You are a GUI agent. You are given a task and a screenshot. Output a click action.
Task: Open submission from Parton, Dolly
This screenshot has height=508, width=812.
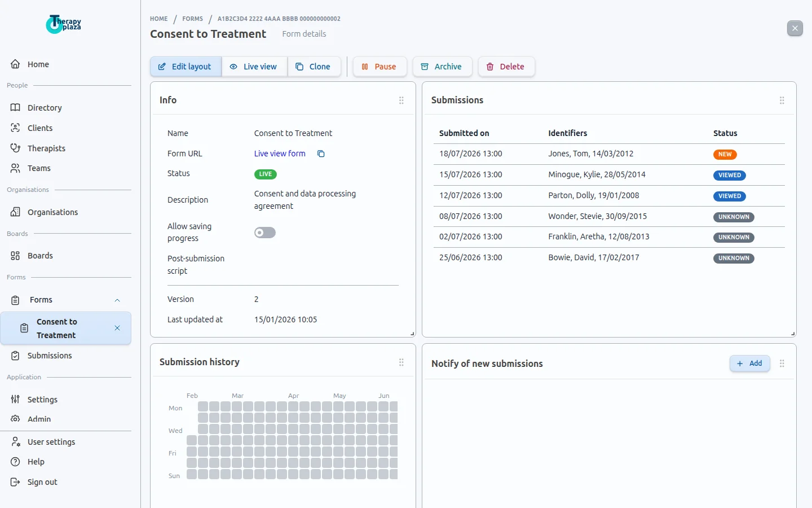609,196
